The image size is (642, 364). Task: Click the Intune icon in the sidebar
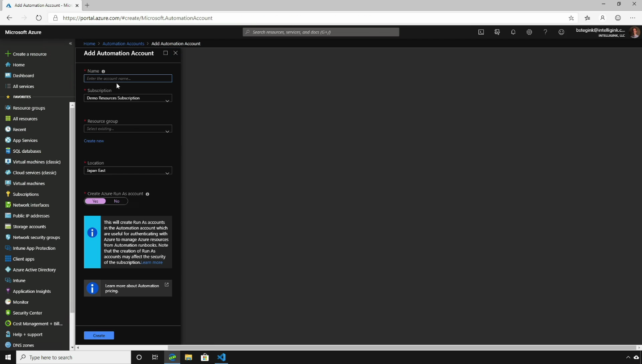[x=8, y=280]
